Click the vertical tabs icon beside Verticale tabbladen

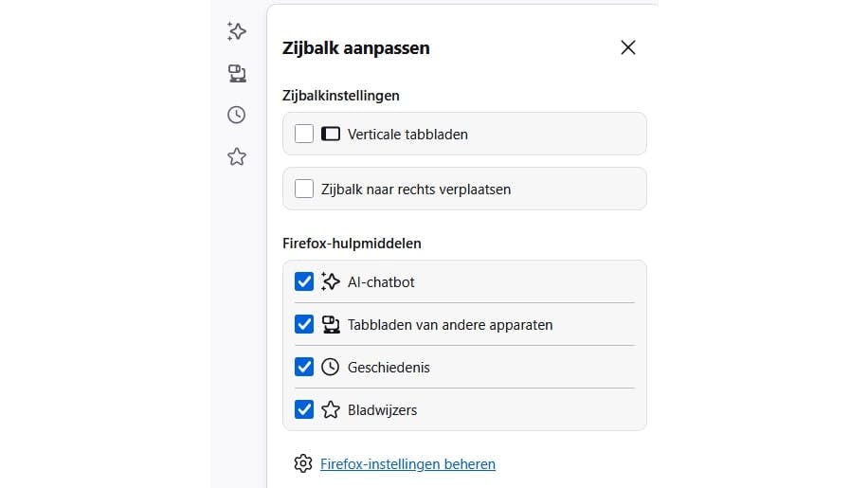tap(330, 134)
